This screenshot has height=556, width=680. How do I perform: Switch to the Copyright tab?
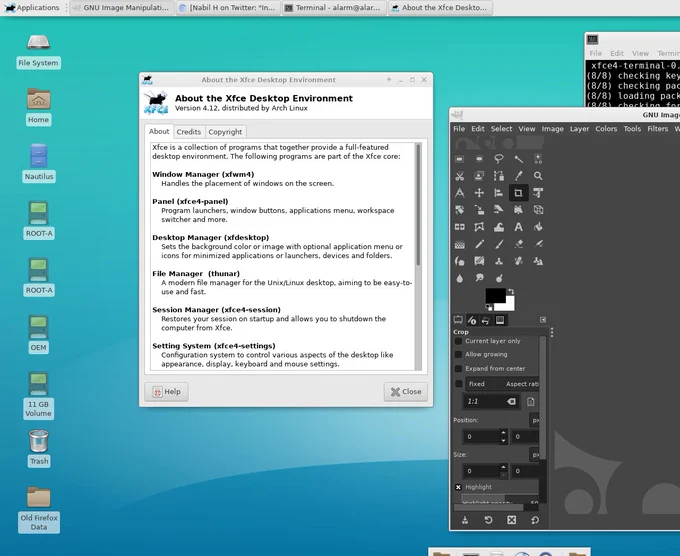(225, 132)
